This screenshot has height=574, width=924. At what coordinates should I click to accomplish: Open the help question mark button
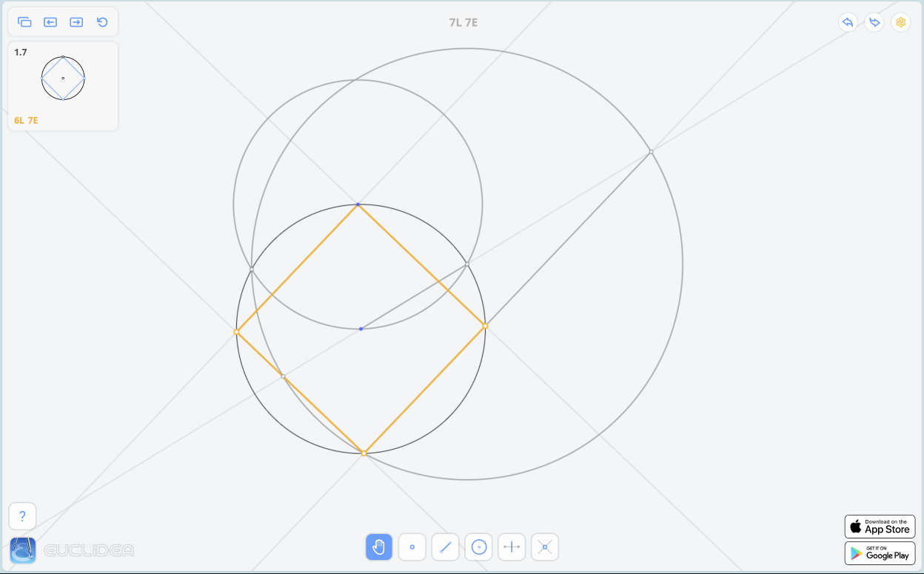(22, 516)
